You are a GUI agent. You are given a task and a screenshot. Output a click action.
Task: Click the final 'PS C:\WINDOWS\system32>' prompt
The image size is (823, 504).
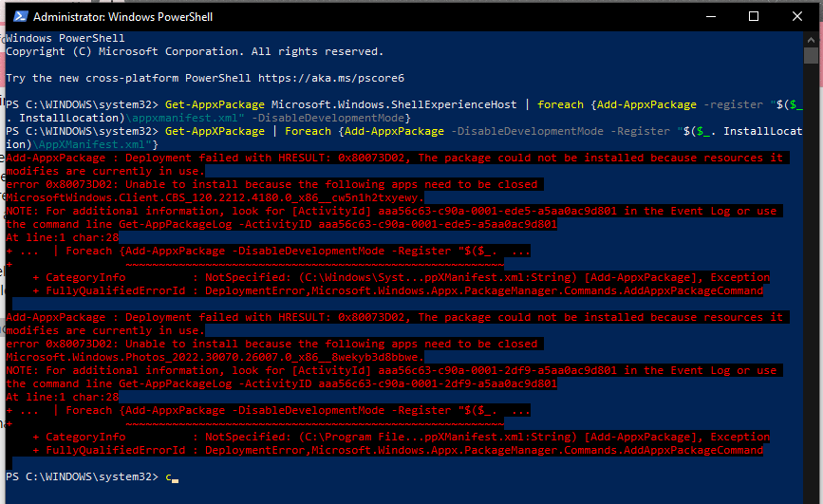(x=82, y=476)
